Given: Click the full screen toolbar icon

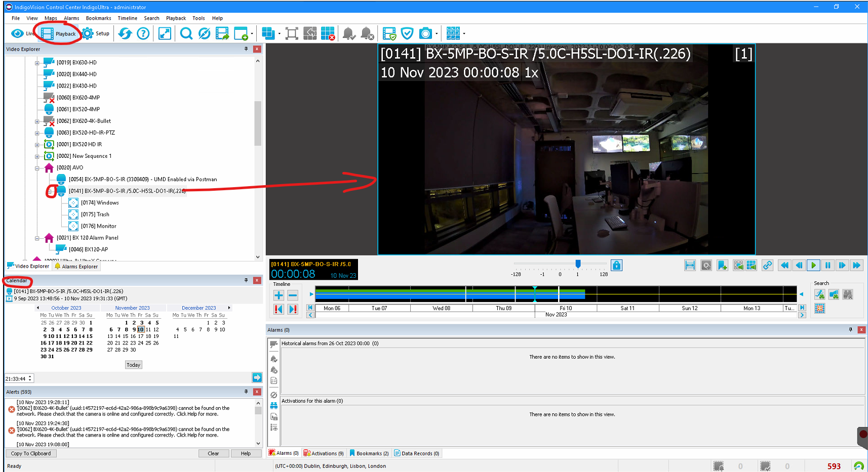Looking at the screenshot, I should click(164, 33).
